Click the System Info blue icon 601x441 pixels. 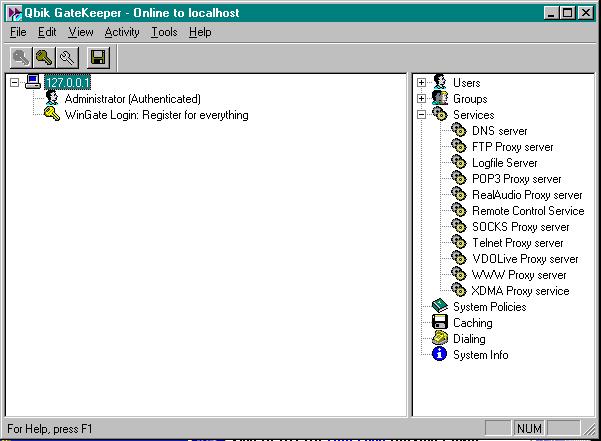pos(440,354)
